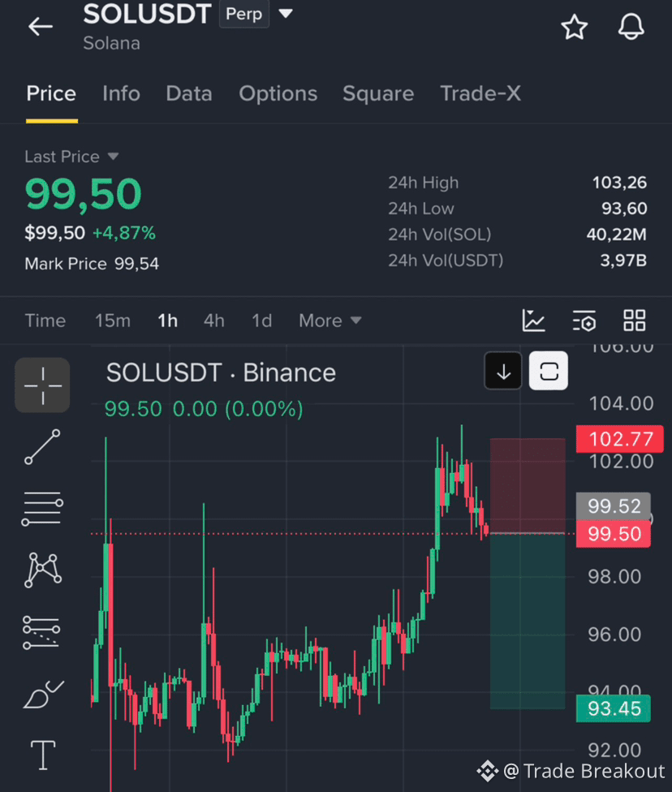
Task: Click the Perp contract type badge
Action: point(244,14)
